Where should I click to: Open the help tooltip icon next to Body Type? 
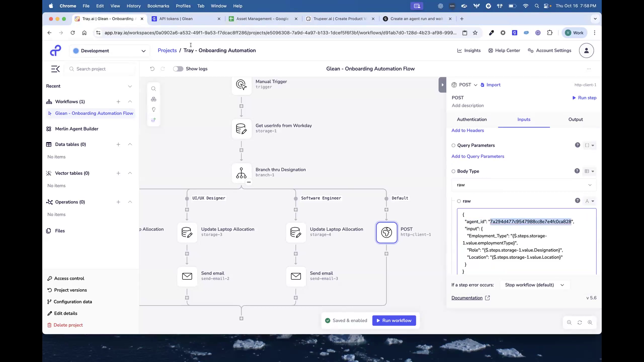pyautogui.click(x=577, y=171)
